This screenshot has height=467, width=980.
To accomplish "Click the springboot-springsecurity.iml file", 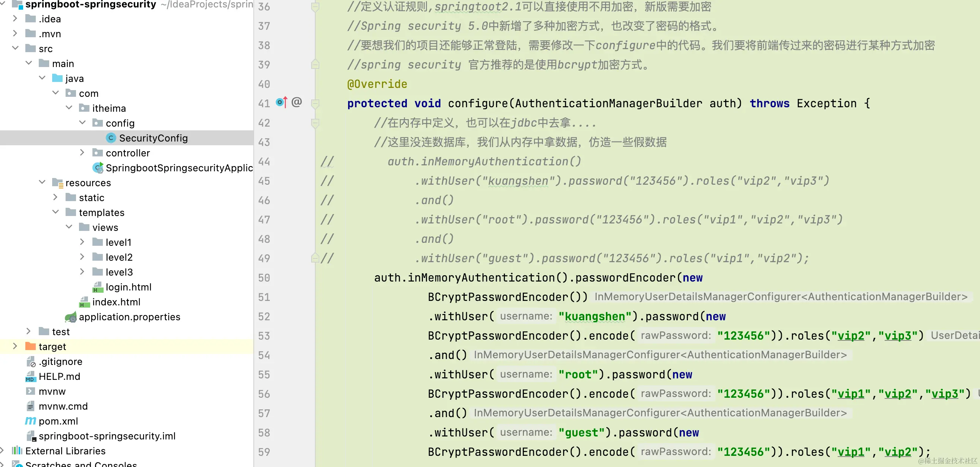I will pos(107,436).
